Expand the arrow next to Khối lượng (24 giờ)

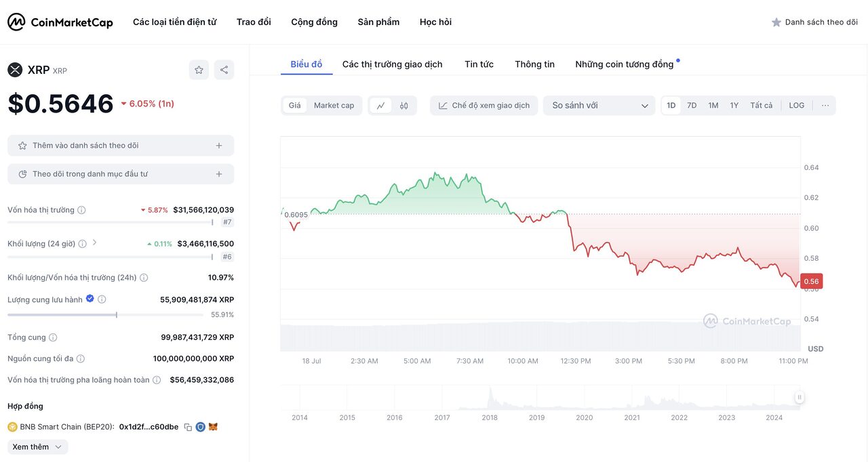(94, 243)
